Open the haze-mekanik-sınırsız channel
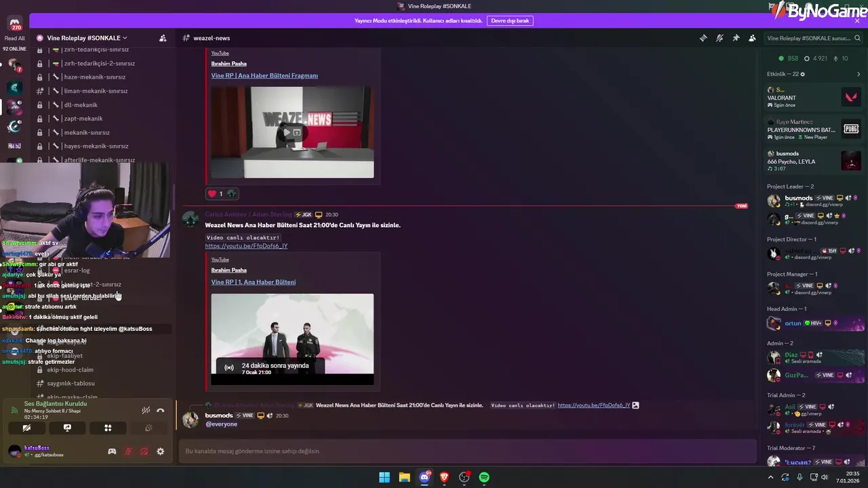 [x=95, y=77]
